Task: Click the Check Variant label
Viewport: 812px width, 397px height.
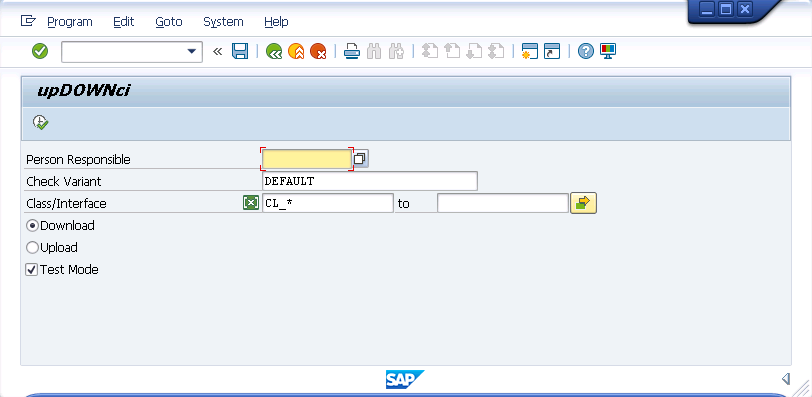Action: 64,182
